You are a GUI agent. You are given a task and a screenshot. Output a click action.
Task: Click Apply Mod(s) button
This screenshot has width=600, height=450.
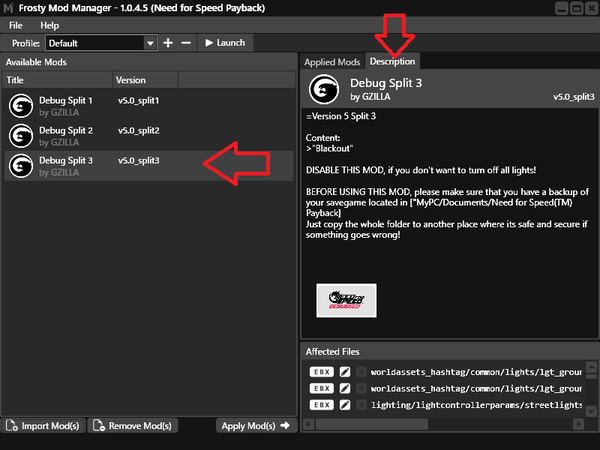[x=256, y=426]
